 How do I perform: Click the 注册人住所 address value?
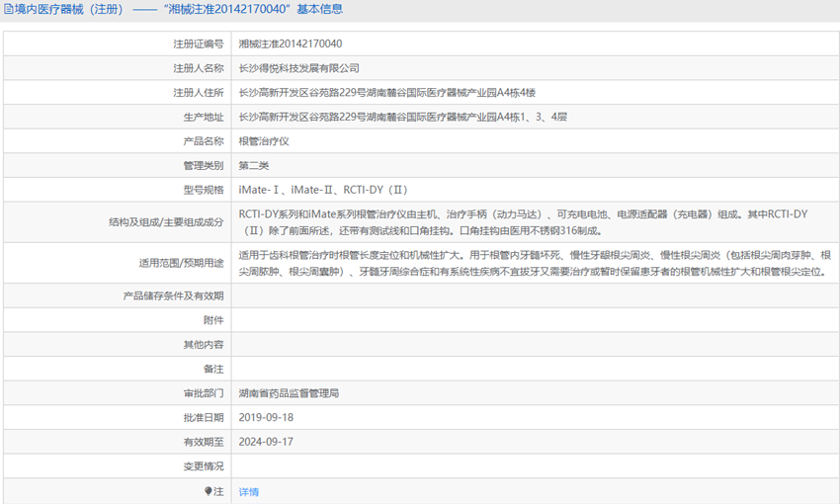click(x=386, y=93)
